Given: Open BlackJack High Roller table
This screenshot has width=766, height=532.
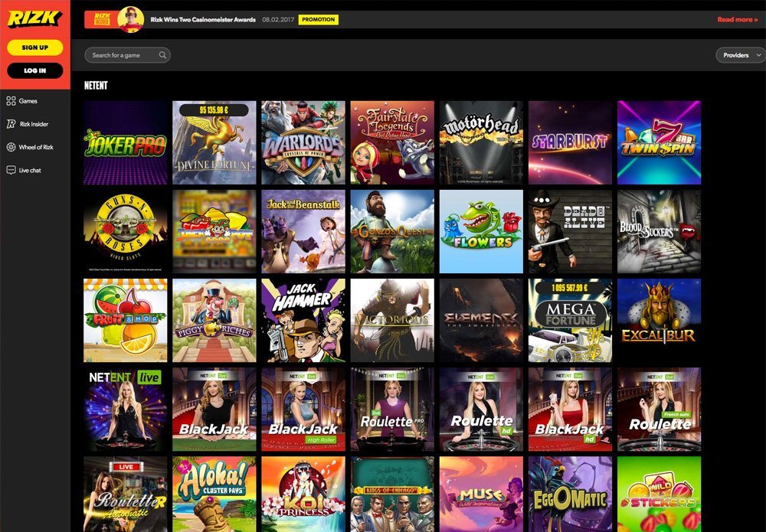Looking at the screenshot, I should coord(303,409).
